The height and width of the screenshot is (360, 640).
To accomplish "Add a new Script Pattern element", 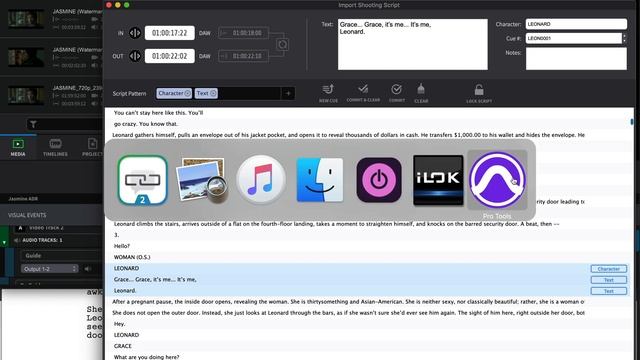I will point(288,93).
